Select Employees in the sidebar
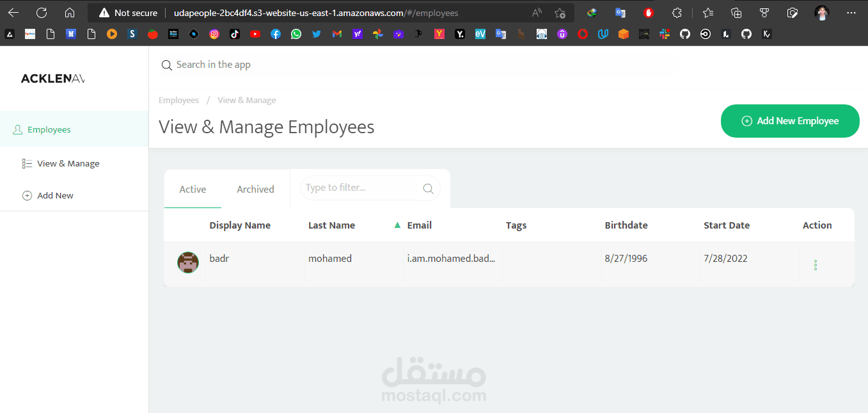The width and height of the screenshot is (868, 413). [x=74, y=129]
